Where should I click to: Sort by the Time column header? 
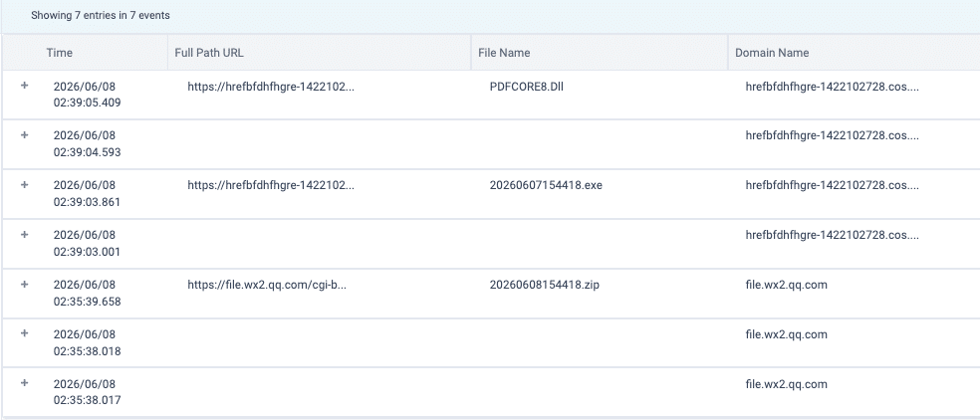pyautogui.click(x=60, y=53)
